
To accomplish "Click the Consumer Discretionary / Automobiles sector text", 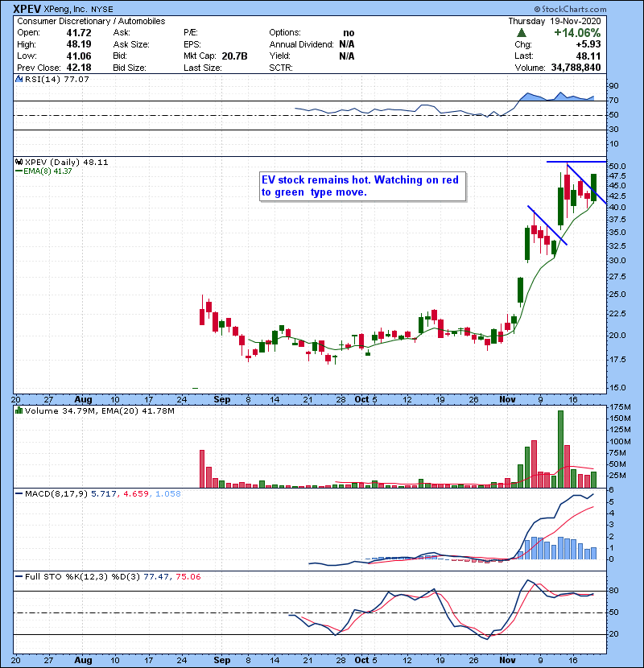I will [91, 21].
